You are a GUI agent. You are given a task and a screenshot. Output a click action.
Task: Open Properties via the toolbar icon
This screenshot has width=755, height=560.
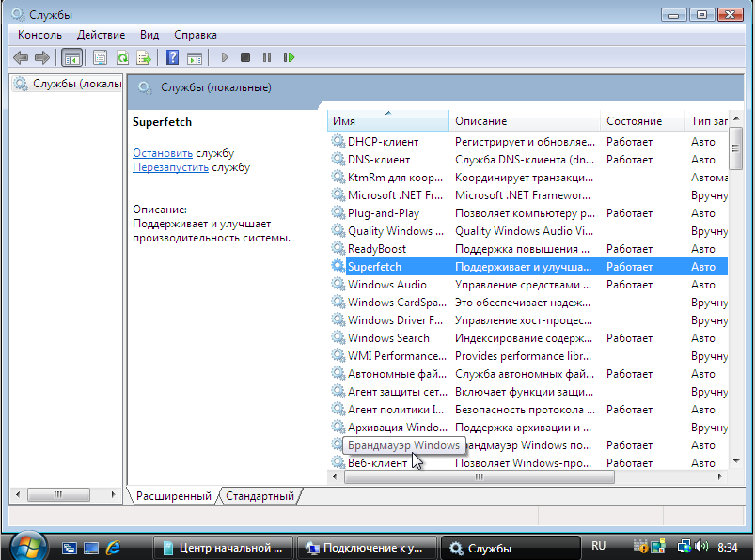tap(101, 57)
